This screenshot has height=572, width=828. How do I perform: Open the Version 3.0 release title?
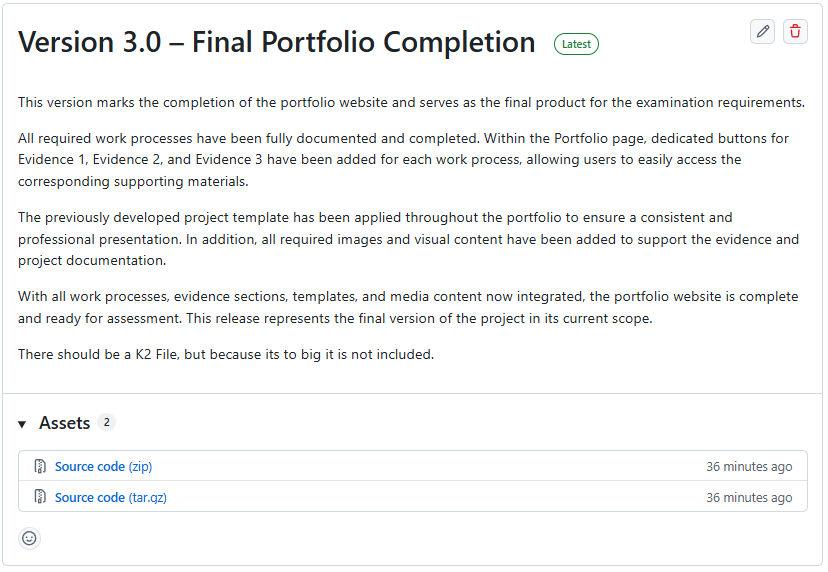(x=277, y=42)
